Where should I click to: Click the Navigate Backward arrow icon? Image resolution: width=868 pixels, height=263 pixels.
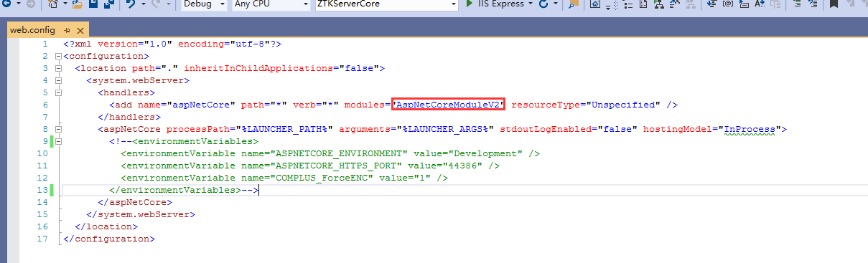pyautogui.click(x=8, y=4)
